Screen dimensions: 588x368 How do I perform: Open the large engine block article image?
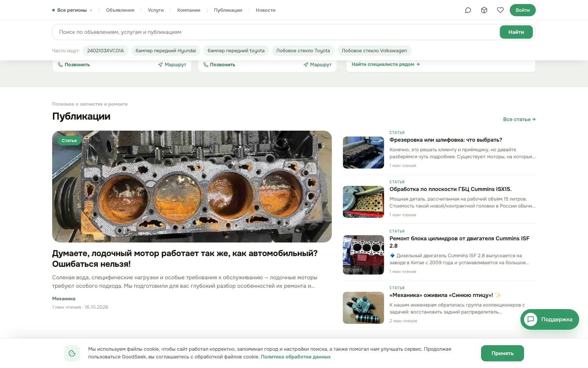pos(192,187)
